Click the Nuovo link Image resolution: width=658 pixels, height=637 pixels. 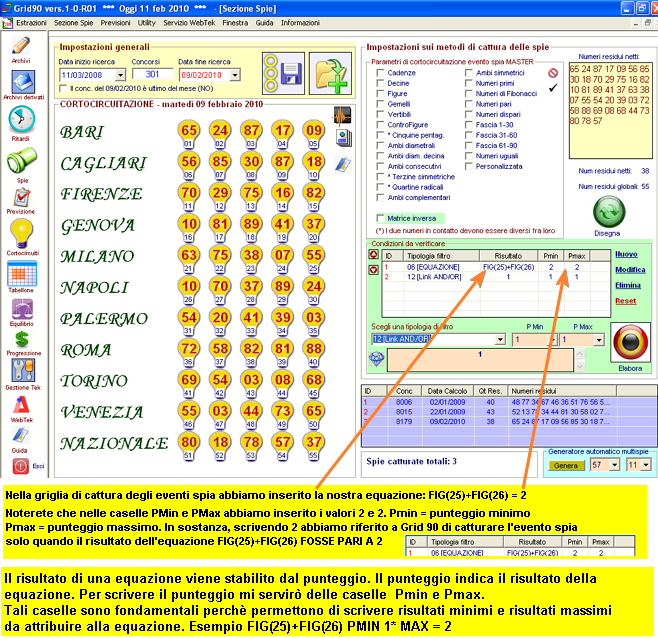pyautogui.click(x=626, y=254)
